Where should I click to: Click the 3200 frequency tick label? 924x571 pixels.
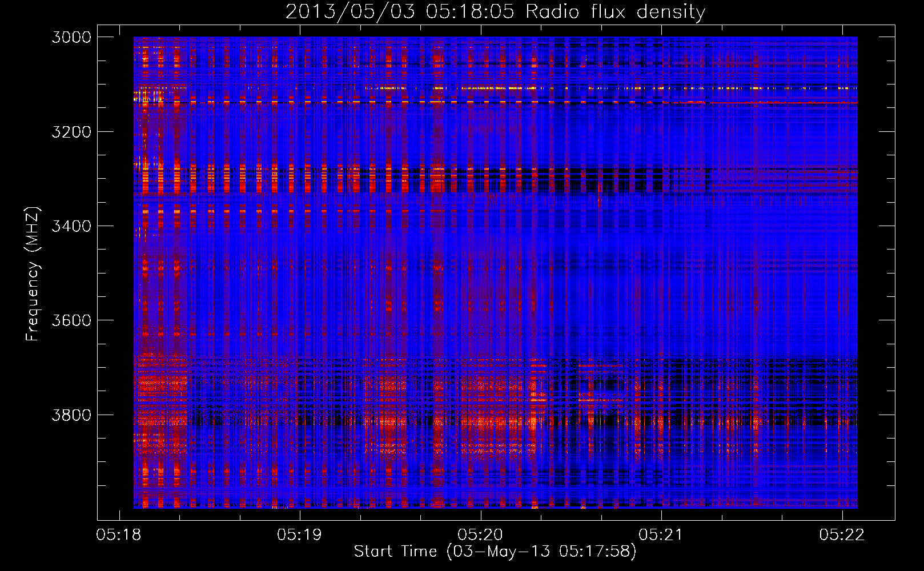point(71,132)
